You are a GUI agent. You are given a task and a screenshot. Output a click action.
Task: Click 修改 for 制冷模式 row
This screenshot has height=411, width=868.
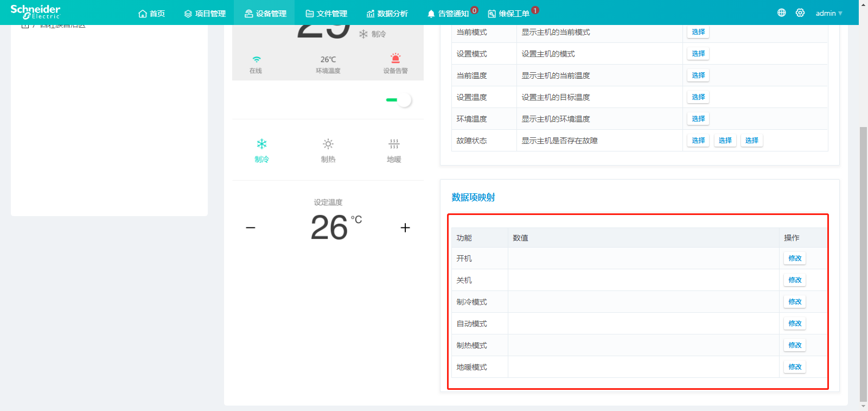tap(795, 302)
